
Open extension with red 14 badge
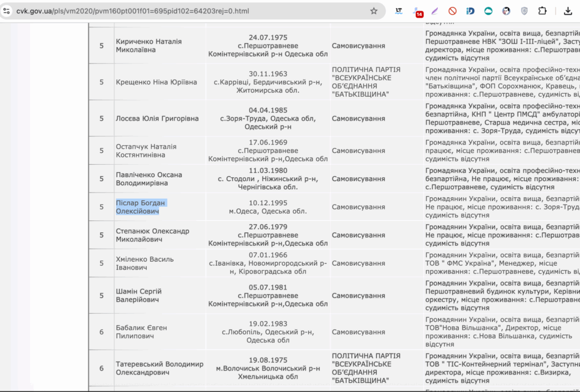point(417,11)
